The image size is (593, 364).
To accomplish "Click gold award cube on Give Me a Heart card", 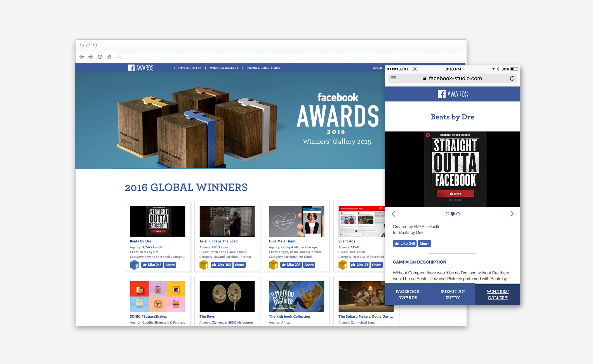I will [x=274, y=265].
